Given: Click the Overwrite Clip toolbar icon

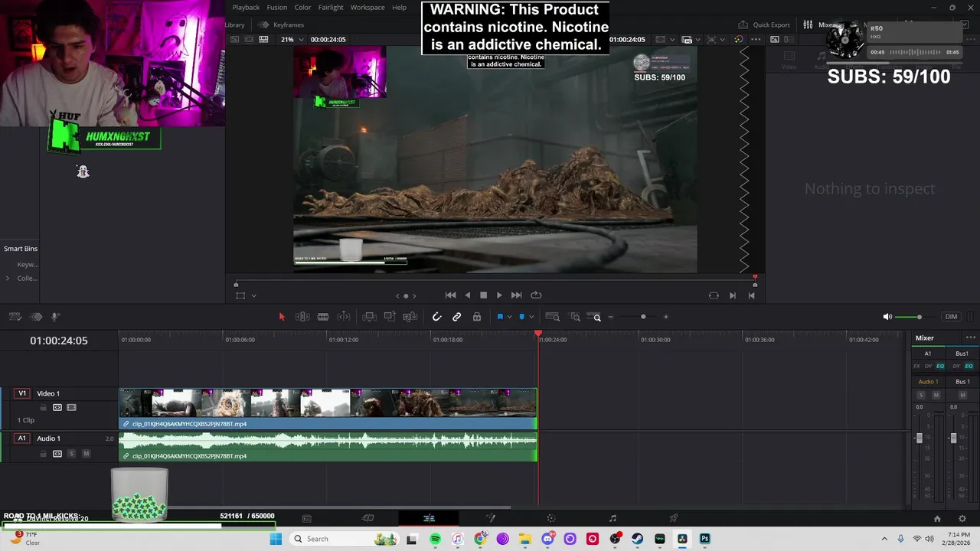Looking at the screenshot, I should click(x=390, y=317).
